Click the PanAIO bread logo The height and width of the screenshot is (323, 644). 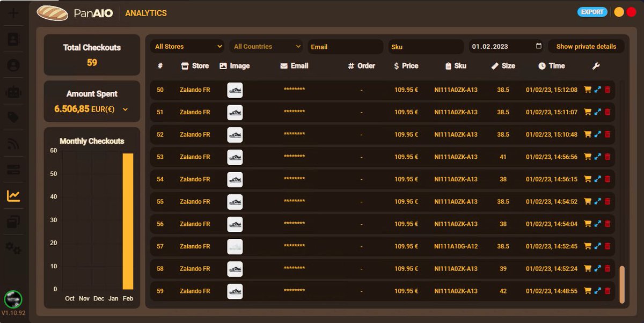[52, 12]
